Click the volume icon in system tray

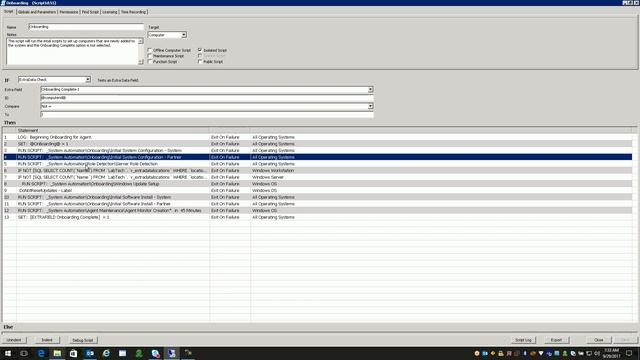tap(597, 353)
